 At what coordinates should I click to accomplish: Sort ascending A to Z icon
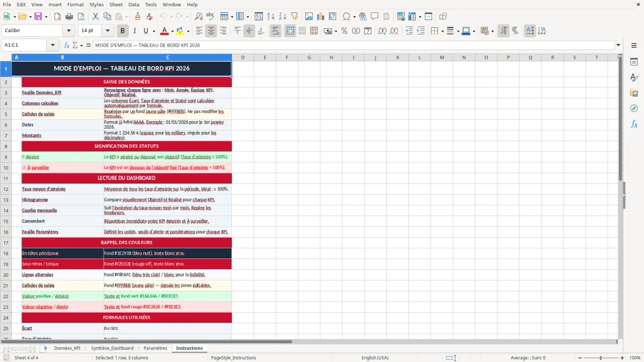pyautogui.click(x=271, y=17)
